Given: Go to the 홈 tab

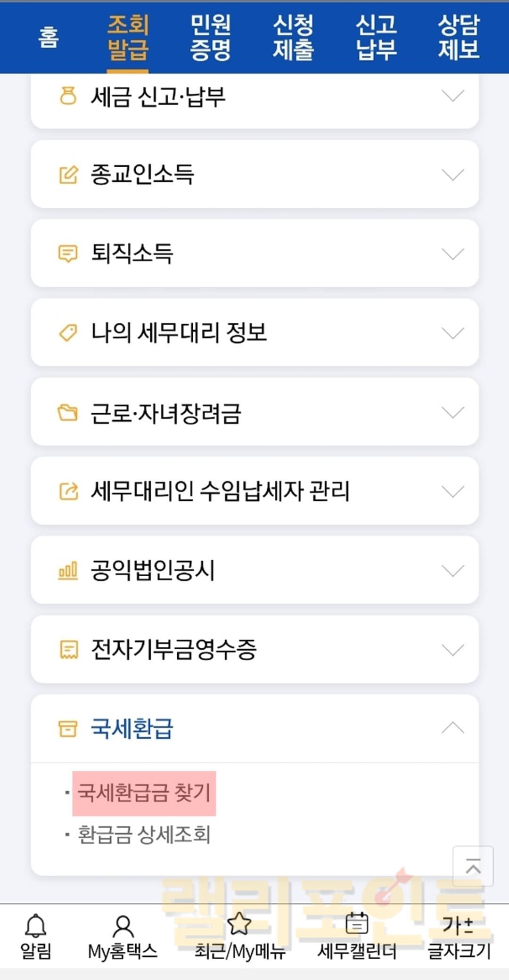Looking at the screenshot, I should pos(49,37).
